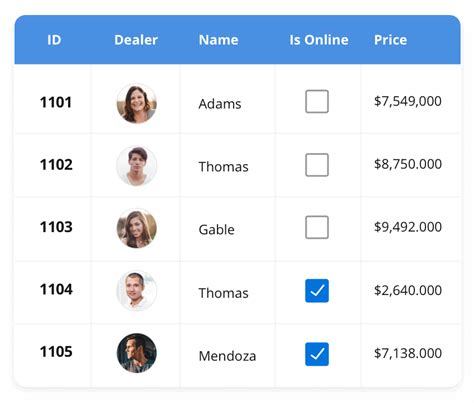Click price $2,640.000 in row 1104
This screenshot has height=403, width=474.
[408, 290]
